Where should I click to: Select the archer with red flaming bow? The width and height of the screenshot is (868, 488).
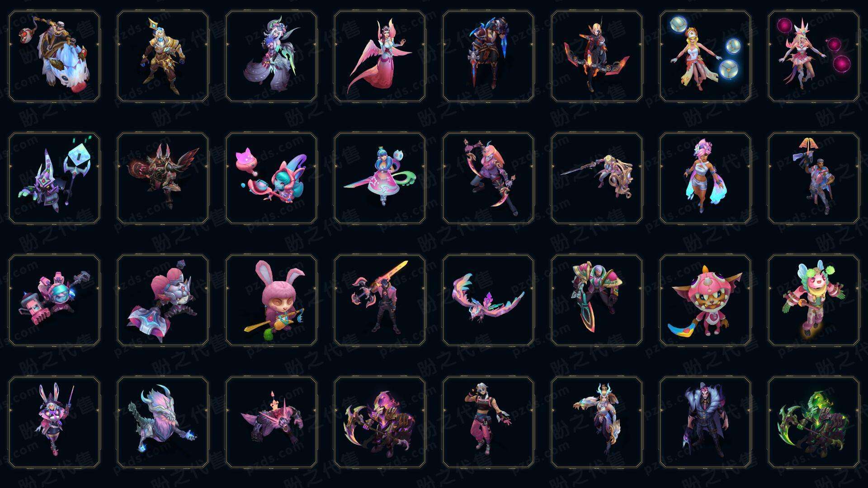pos(597,56)
